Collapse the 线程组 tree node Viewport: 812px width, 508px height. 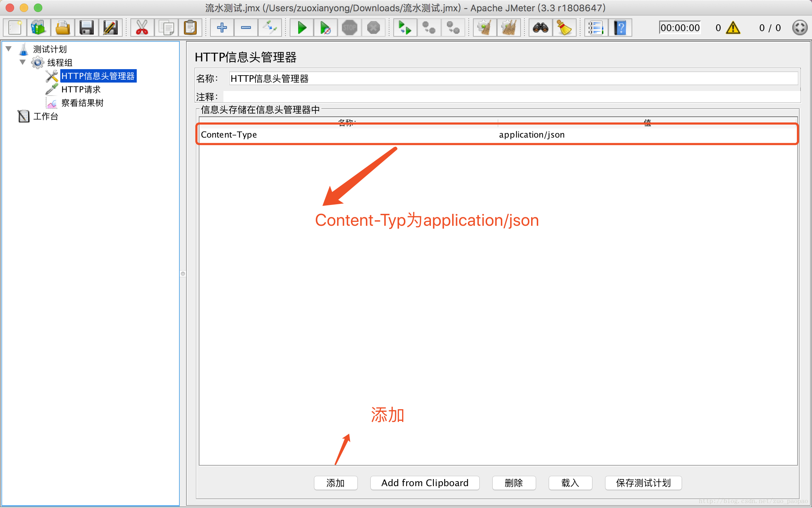(23, 62)
